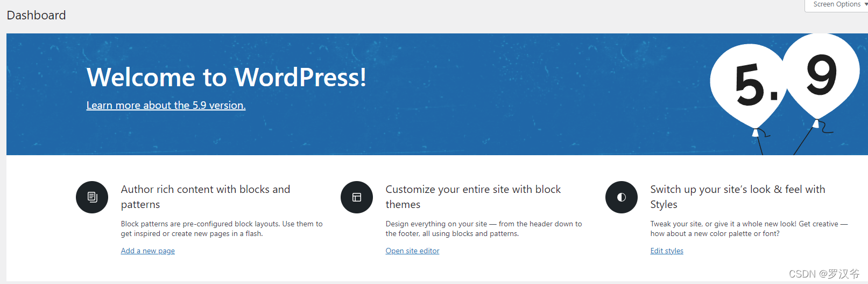This screenshot has height=284, width=868.
Task: Click the layout icon beside Customize your entire site
Action: [357, 197]
